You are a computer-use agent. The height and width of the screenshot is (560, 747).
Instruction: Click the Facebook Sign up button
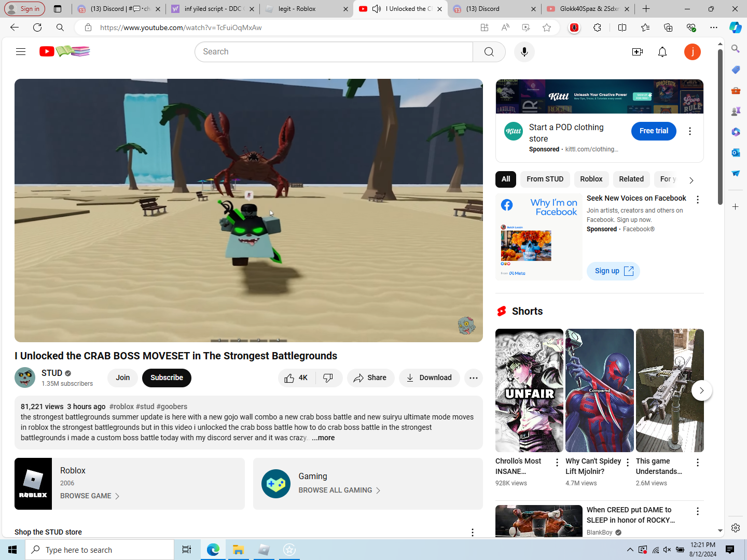click(x=613, y=271)
